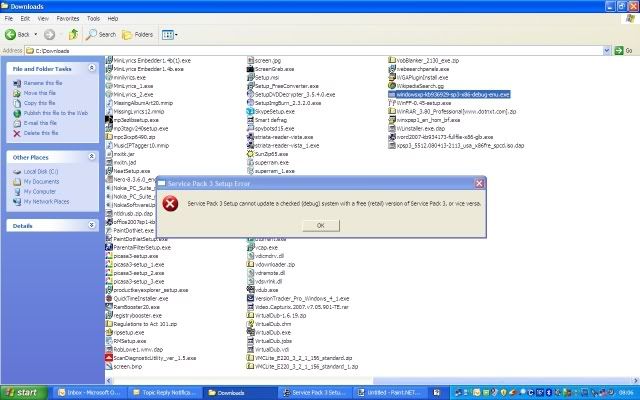Go up one folder level icon
Viewport: 640px width, 400px height.
click(73, 35)
